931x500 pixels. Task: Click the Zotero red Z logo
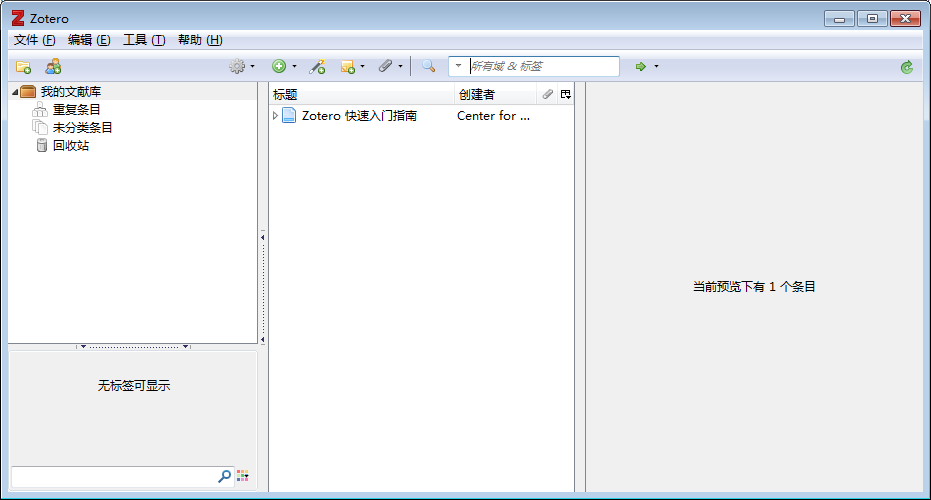point(18,18)
